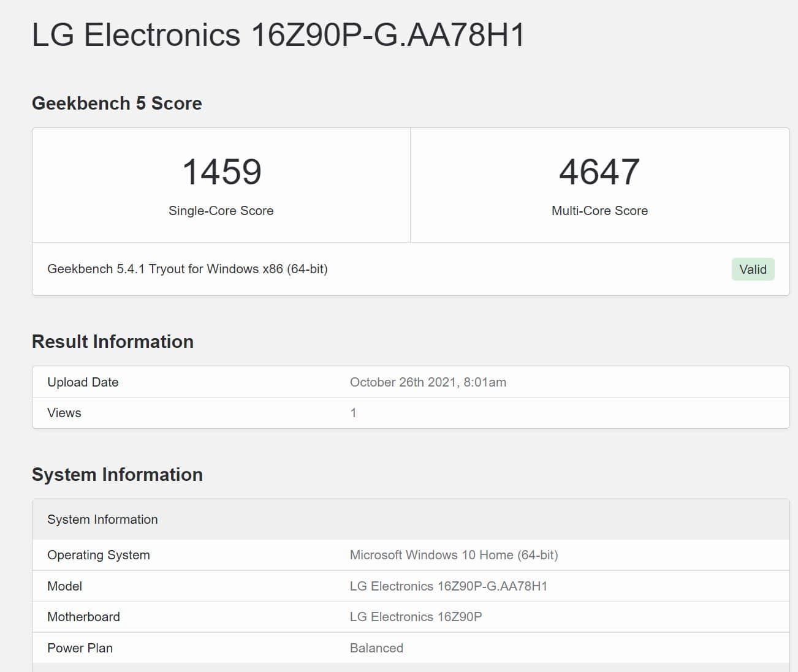
Task: Select the Motherboard value LG Electronics 16Z90P
Action: point(416,617)
